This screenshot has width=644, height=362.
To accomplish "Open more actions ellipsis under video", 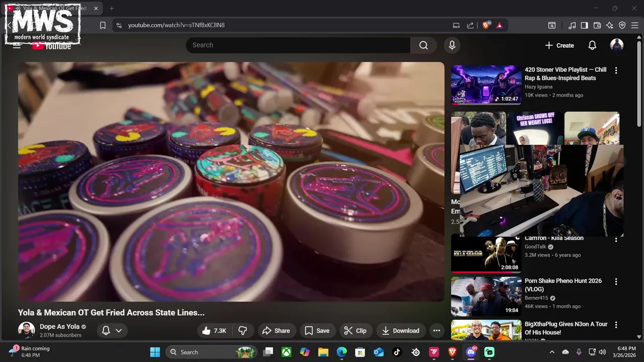I will click(x=437, y=330).
